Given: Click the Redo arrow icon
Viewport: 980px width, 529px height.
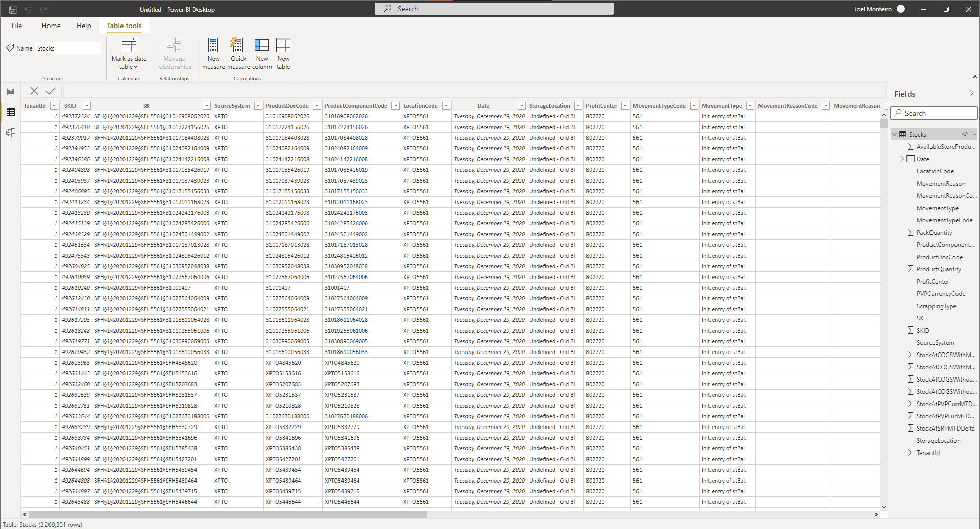Looking at the screenshot, I should click(x=44, y=9).
